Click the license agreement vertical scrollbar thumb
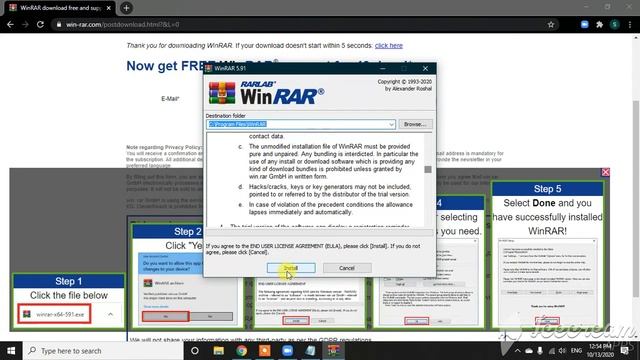 coord(428,169)
